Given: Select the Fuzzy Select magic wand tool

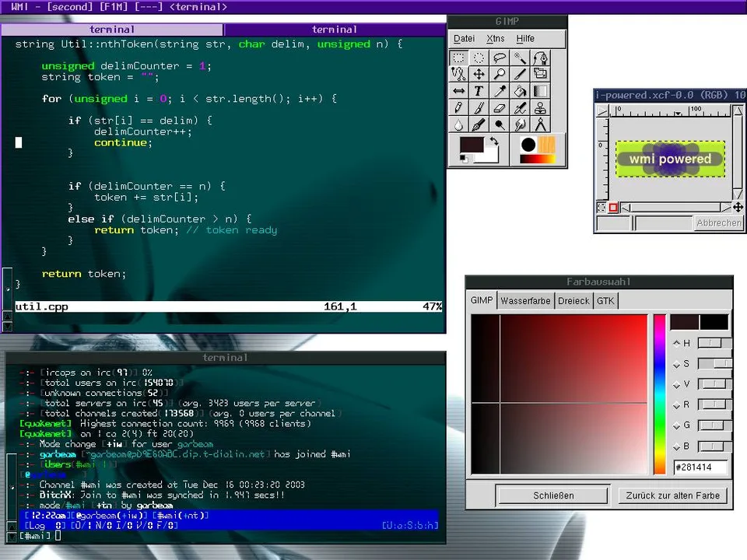Looking at the screenshot, I should pos(520,58).
